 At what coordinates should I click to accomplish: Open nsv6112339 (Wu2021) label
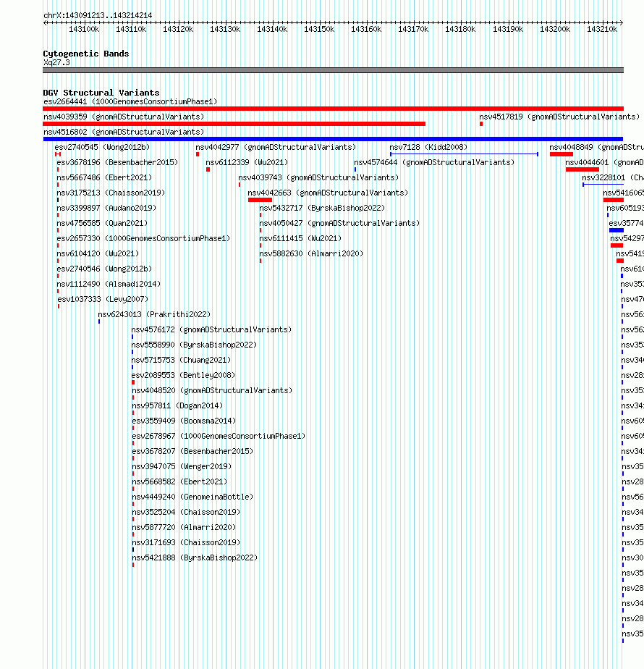click(247, 163)
